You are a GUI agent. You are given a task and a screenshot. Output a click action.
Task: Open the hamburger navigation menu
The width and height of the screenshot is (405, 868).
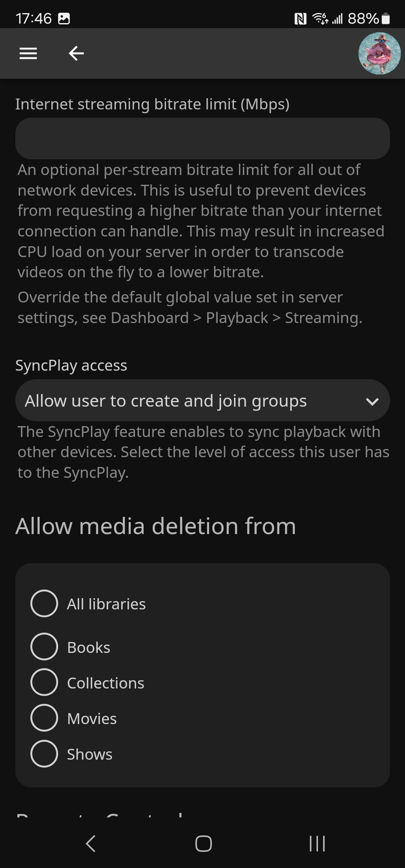(28, 54)
